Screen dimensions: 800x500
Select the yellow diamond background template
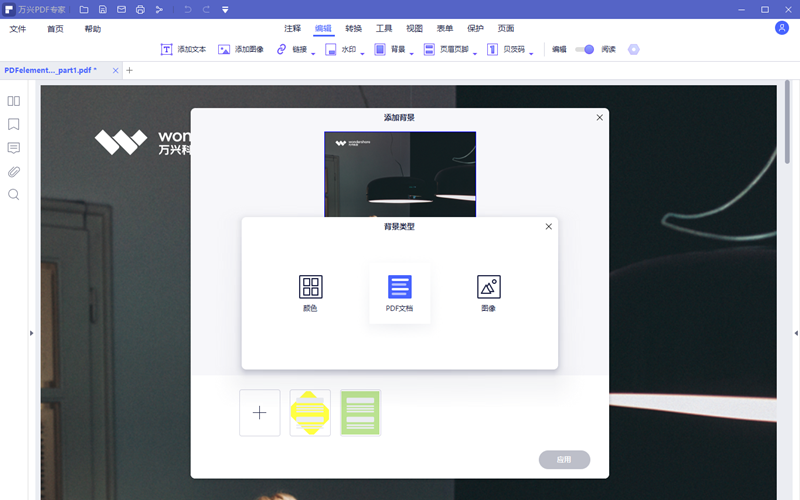(310, 412)
